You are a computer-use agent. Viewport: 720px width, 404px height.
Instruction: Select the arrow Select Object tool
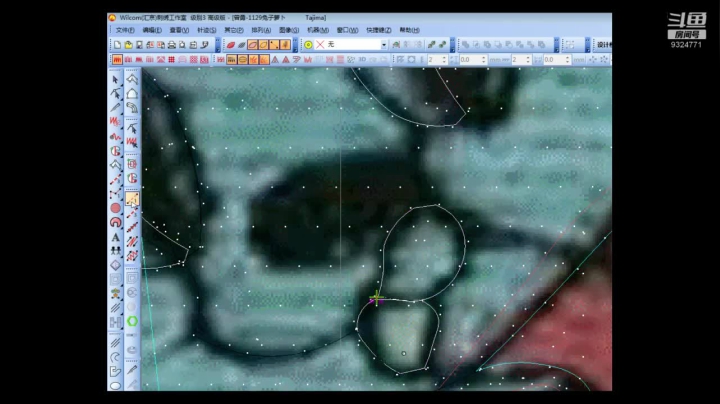pyautogui.click(x=115, y=79)
